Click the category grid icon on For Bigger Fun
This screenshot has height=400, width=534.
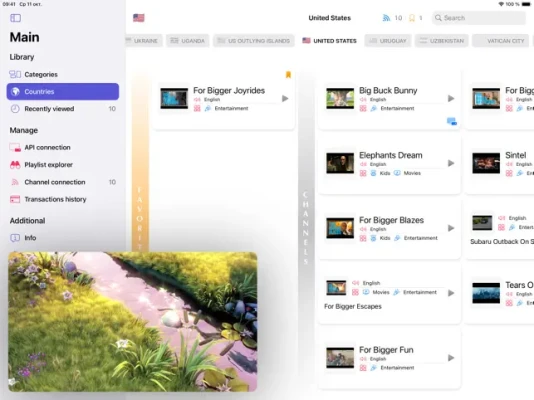tap(363, 368)
